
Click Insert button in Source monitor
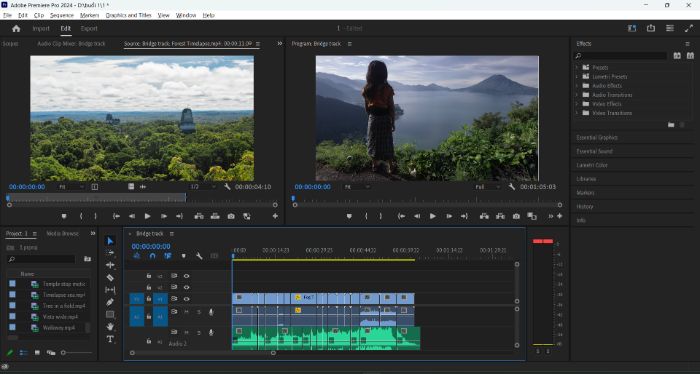click(x=199, y=216)
